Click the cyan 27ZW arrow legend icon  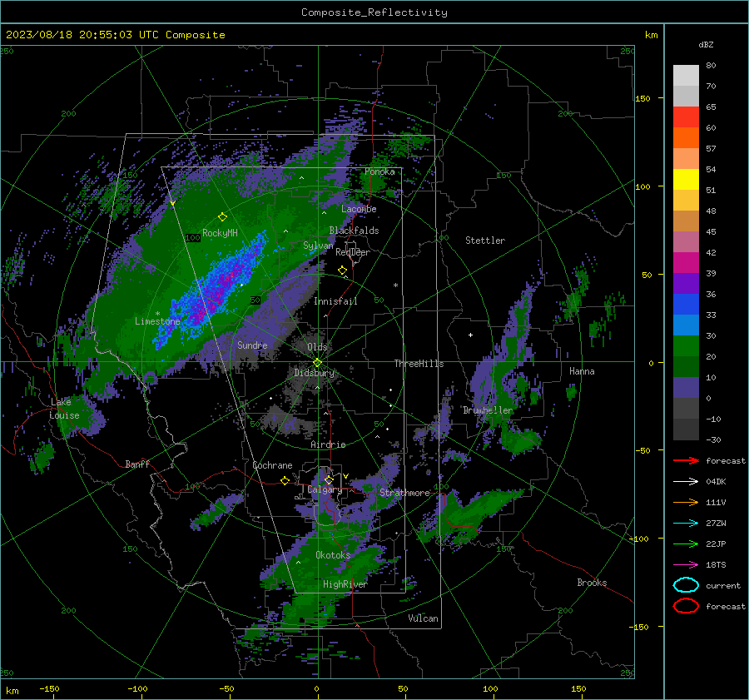point(686,524)
